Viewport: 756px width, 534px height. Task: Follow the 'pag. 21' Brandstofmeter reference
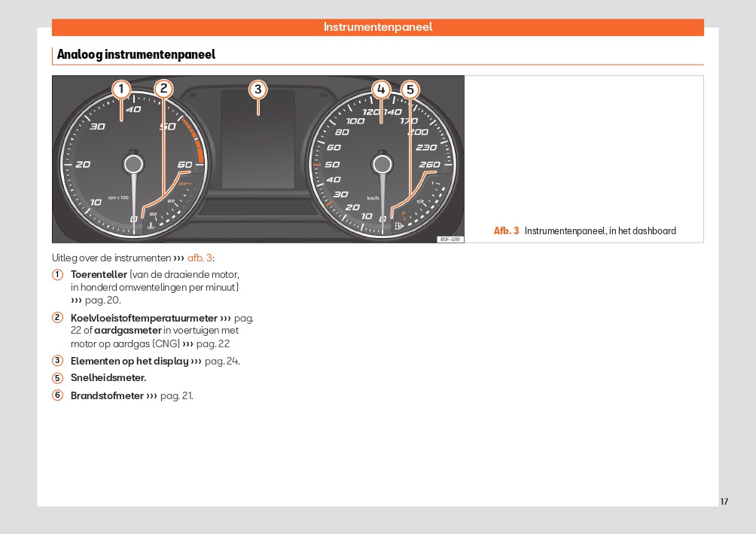pyautogui.click(x=176, y=395)
